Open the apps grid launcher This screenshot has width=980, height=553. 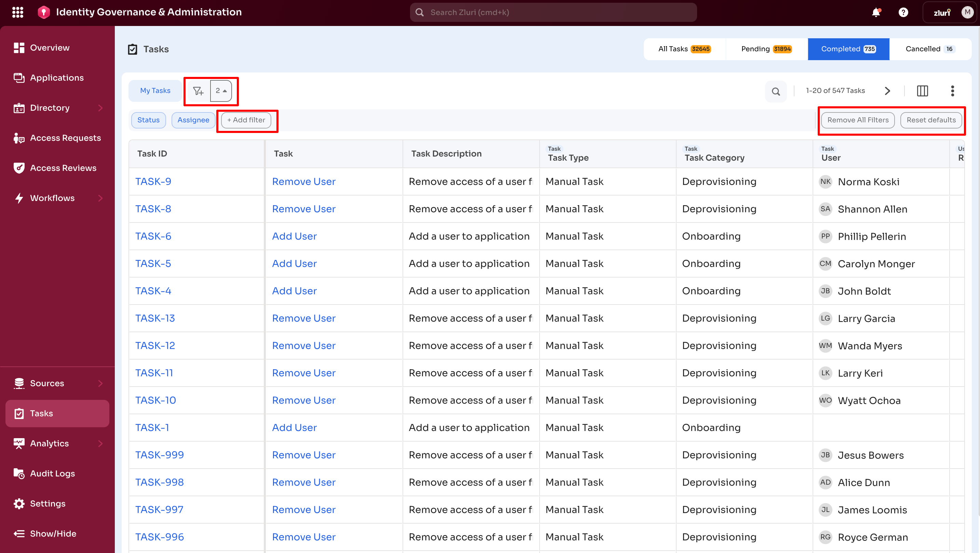[x=17, y=12]
